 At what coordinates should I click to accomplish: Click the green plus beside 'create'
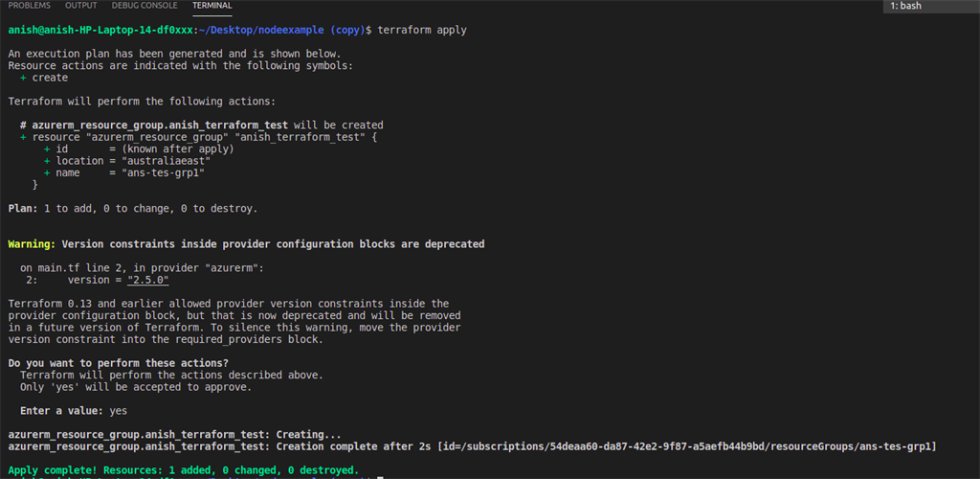[x=23, y=79]
